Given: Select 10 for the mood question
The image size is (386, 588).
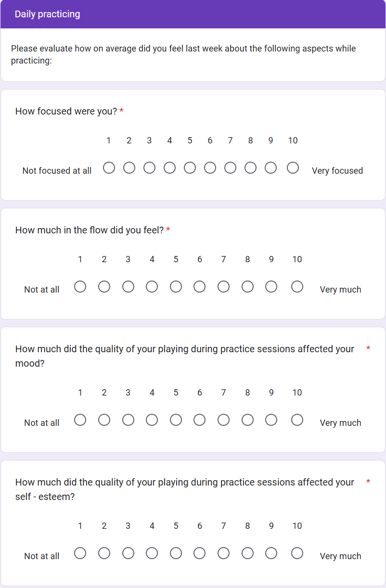Looking at the screenshot, I should coord(297,420).
